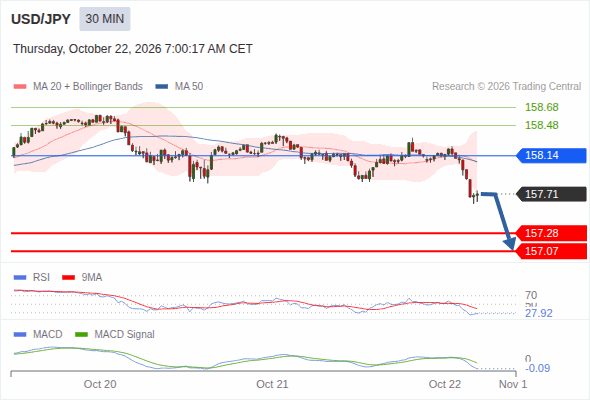The height and width of the screenshot is (400, 590).
Task: Click the USD/JPY pair title
Action: (x=41, y=19)
